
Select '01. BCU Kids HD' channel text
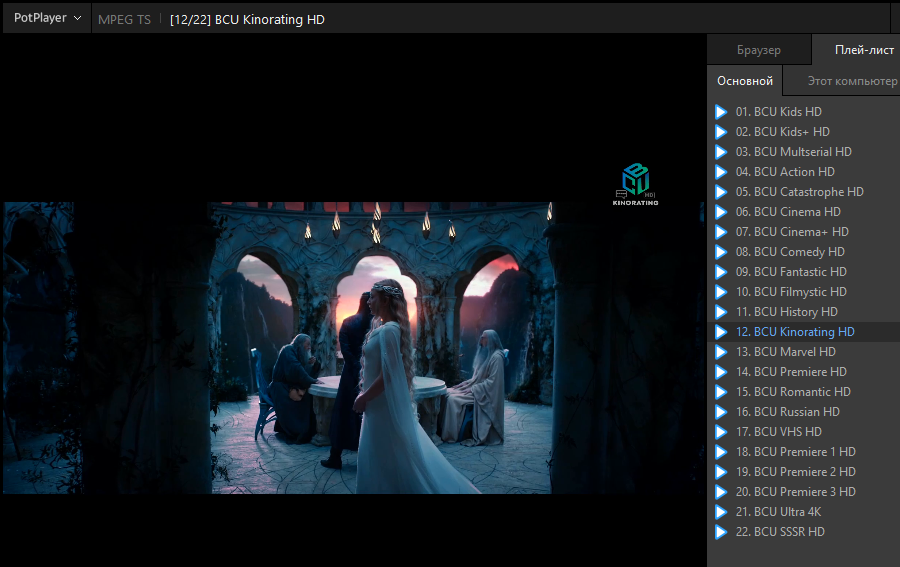778,112
